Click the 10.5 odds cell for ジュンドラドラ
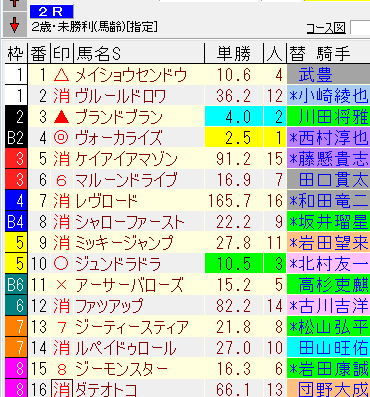The width and height of the screenshot is (370, 397). pyautogui.click(x=234, y=264)
